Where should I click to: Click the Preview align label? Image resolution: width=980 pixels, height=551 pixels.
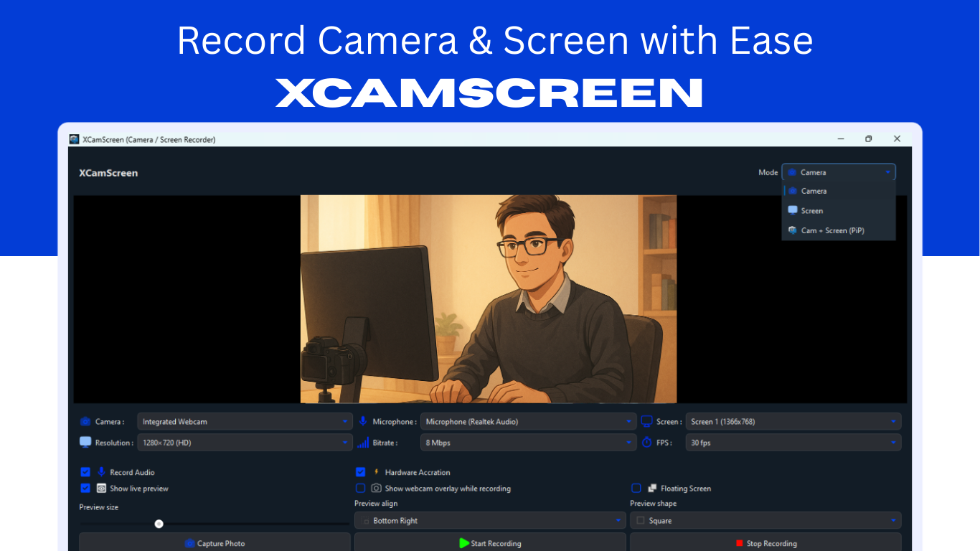pos(376,504)
